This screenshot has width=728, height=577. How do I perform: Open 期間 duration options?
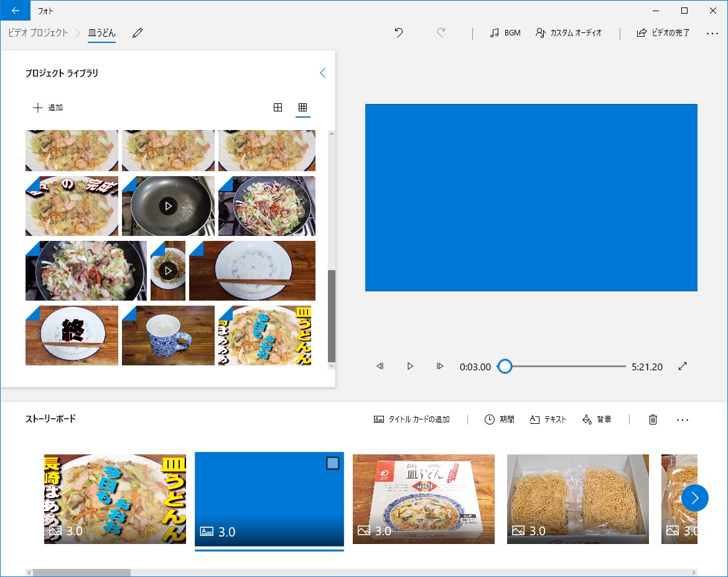pyautogui.click(x=499, y=420)
